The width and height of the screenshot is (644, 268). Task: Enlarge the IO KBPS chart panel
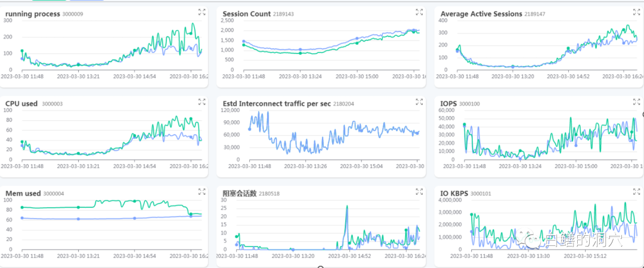tap(636, 191)
